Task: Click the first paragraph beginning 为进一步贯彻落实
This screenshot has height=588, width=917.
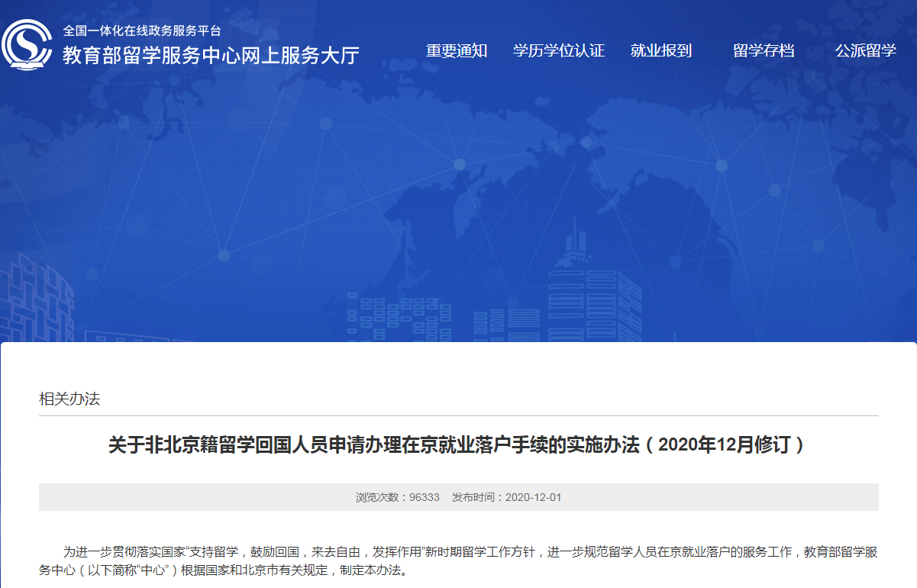Action: point(458,561)
